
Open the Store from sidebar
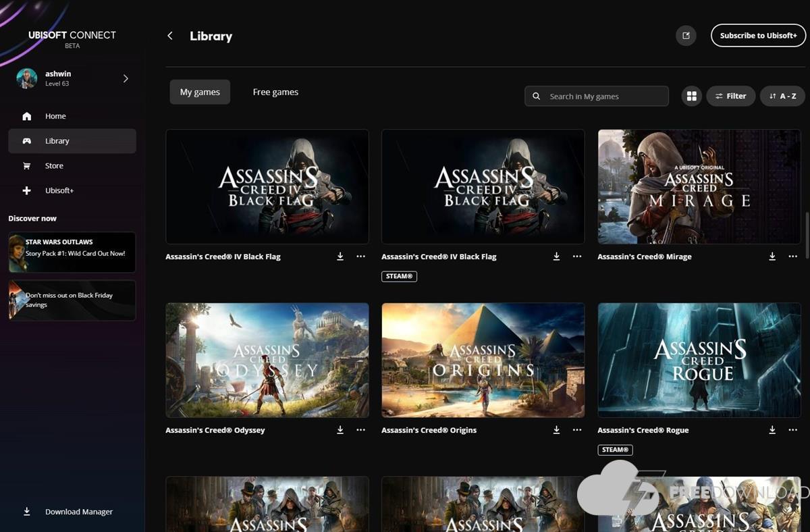pos(54,166)
